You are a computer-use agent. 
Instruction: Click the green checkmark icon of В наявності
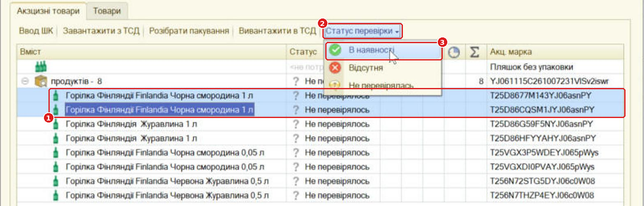(336, 51)
